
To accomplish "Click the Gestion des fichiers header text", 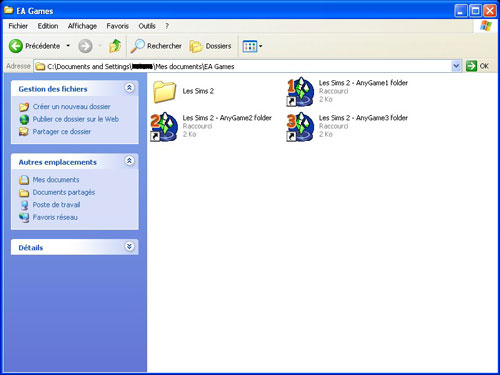I will [x=53, y=89].
